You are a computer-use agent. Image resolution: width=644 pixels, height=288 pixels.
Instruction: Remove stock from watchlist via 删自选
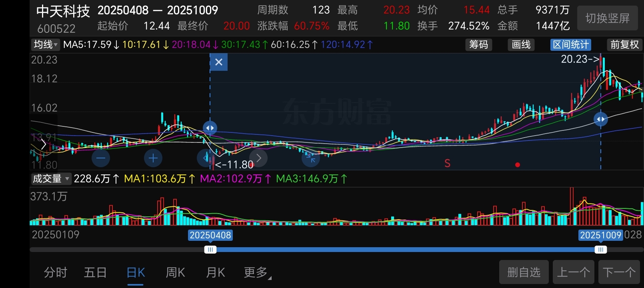click(524, 272)
